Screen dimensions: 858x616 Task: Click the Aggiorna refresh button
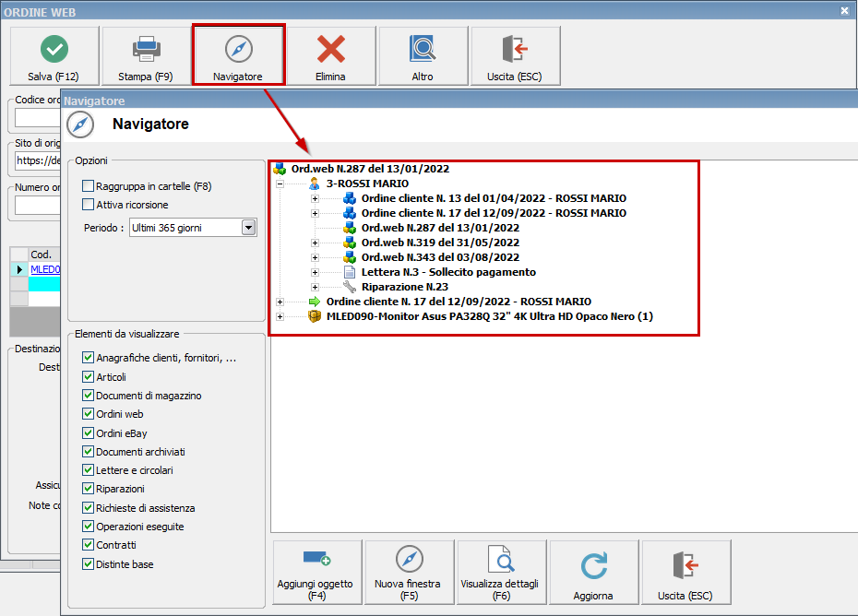tap(594, 573)
